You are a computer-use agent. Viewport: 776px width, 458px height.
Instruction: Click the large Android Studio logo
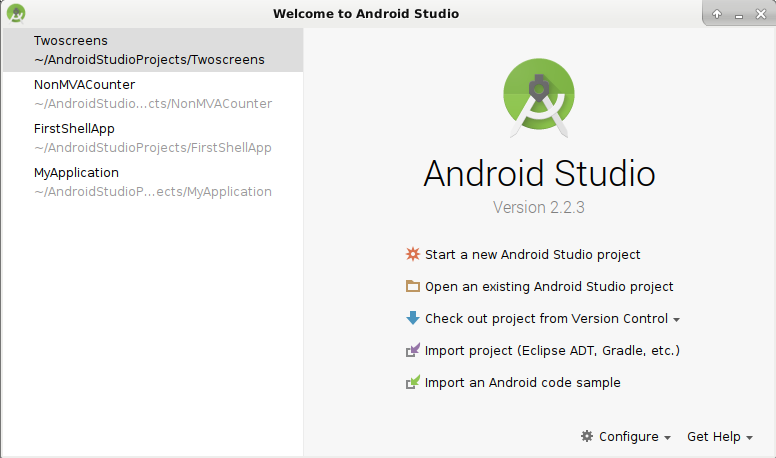539,98
